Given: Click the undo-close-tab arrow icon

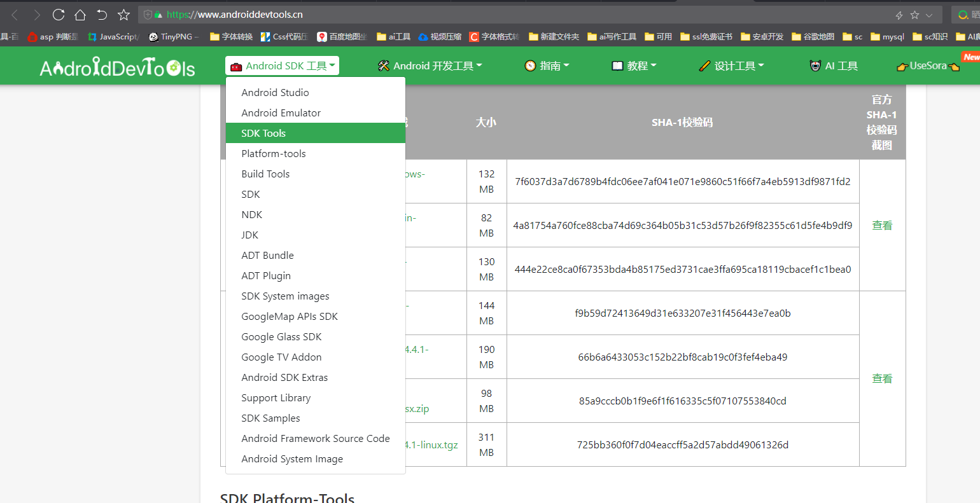Looking at the screenshot, I should [102, 15].
